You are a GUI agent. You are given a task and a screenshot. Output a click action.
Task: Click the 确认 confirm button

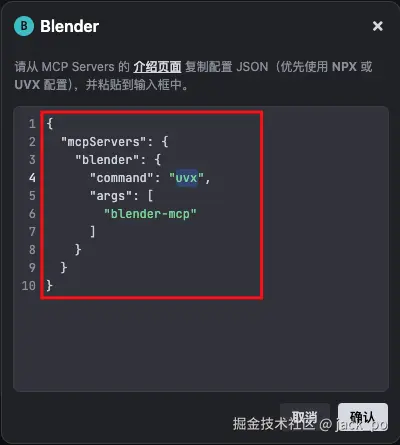click(x=363, y=417)
